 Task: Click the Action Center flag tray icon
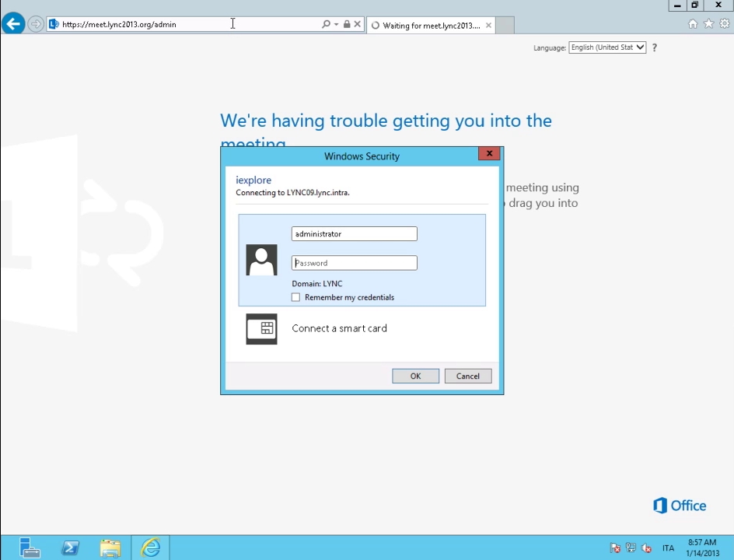[615, 548]
